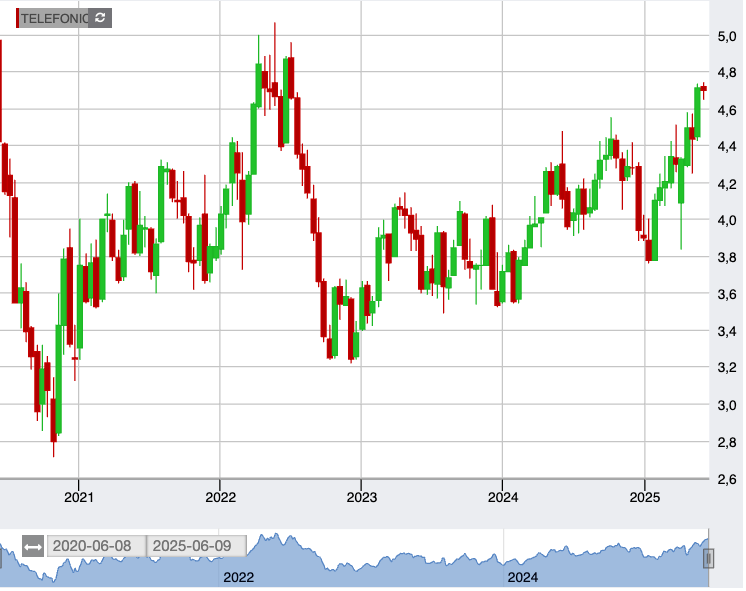Click the 4,0 price axis label

click(x=726, y=221)
